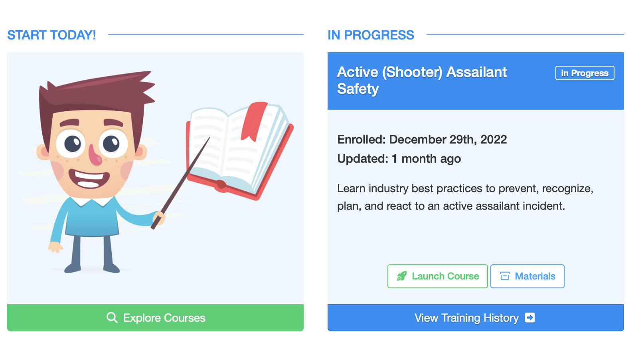Screen dimensions: 644x362
Task: Open the course Materials
Action: [527, 276]
